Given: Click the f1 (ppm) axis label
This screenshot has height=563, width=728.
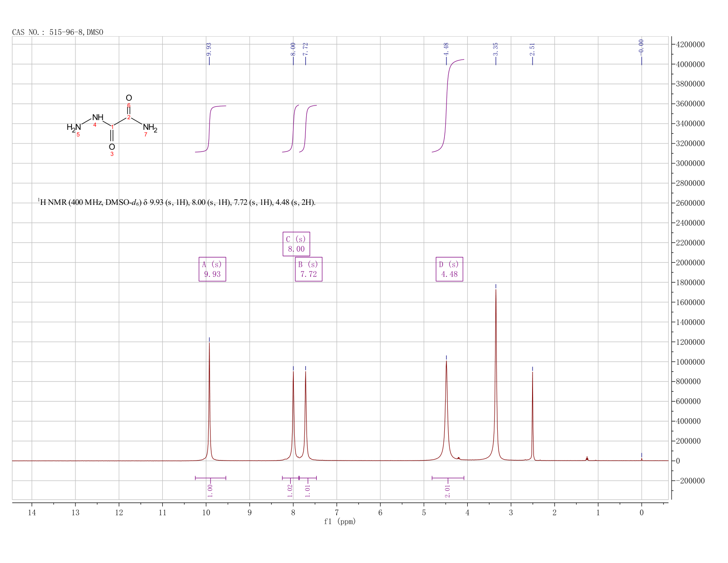Looking at the screenshot, I should point(340,521).
